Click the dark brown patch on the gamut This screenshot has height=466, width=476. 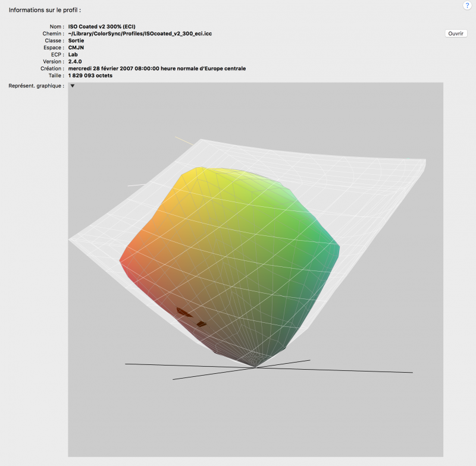184,312
